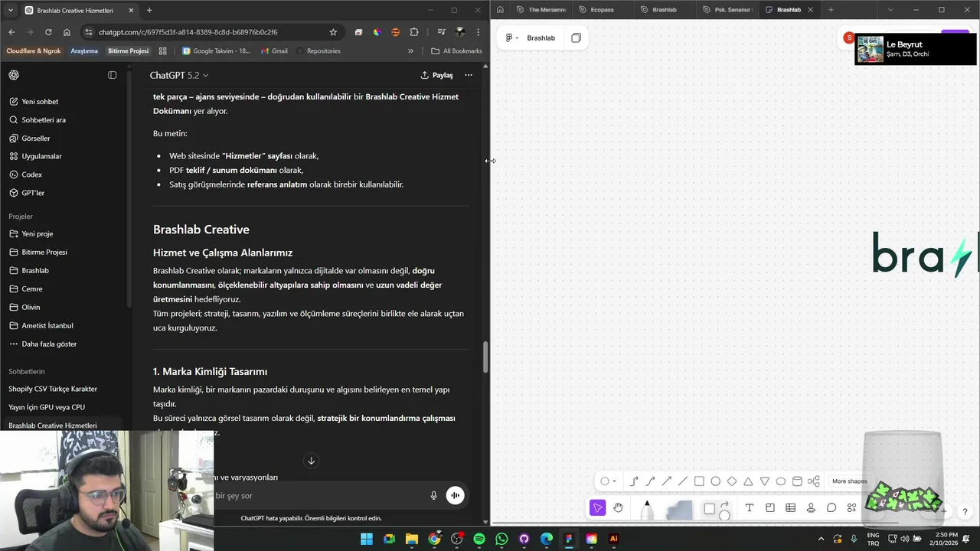980x551 pixels.
Task: Open the FigJam pages panel icon
Action: pyautogui.click(x=577, y=37)
